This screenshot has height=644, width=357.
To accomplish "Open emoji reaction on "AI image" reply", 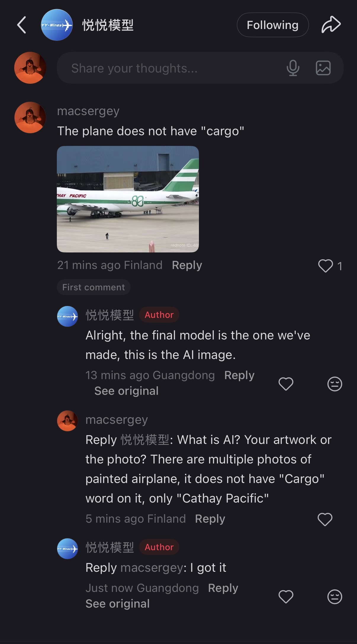I will point(335,384).
